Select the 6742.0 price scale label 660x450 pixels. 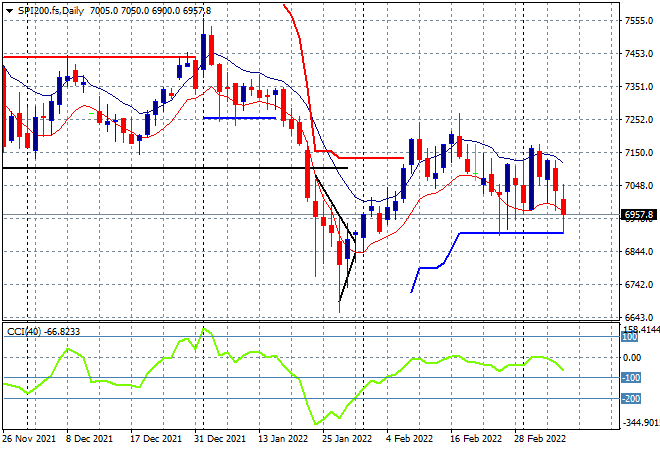(639, 285)
